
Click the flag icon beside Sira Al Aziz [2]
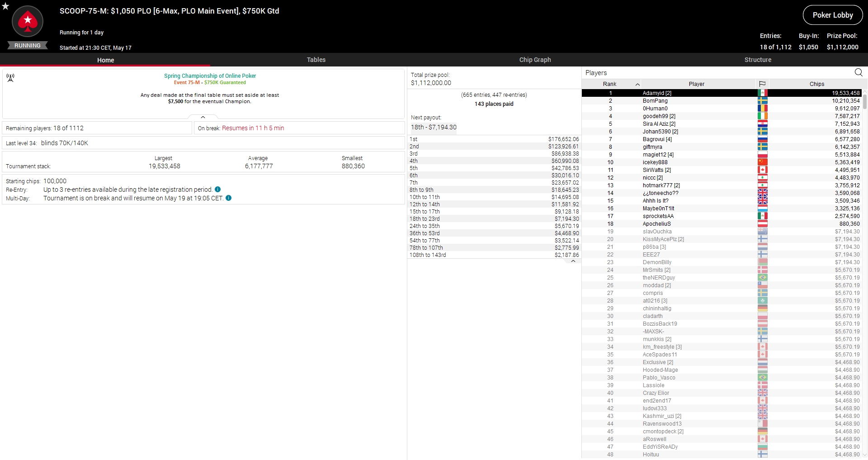click(763, 124)
